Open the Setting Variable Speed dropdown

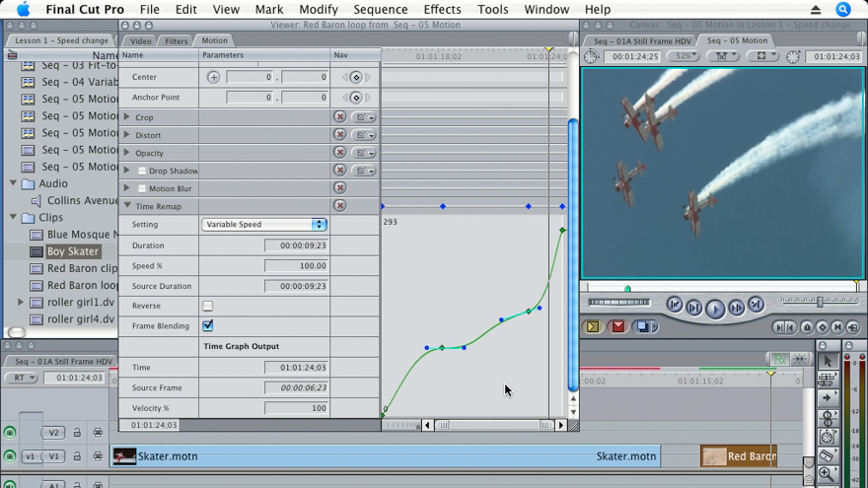point(264,224)
